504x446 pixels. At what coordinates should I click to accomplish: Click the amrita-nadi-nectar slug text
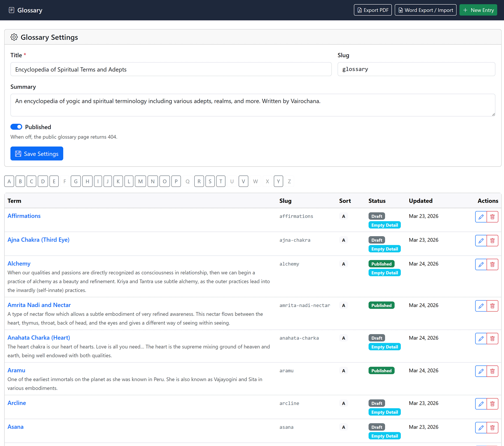point(305,305)
